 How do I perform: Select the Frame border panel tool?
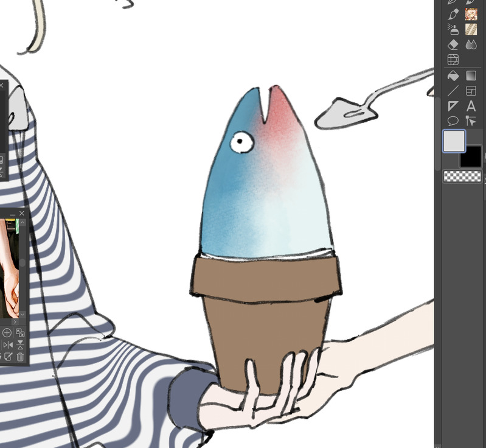[471, 91]
